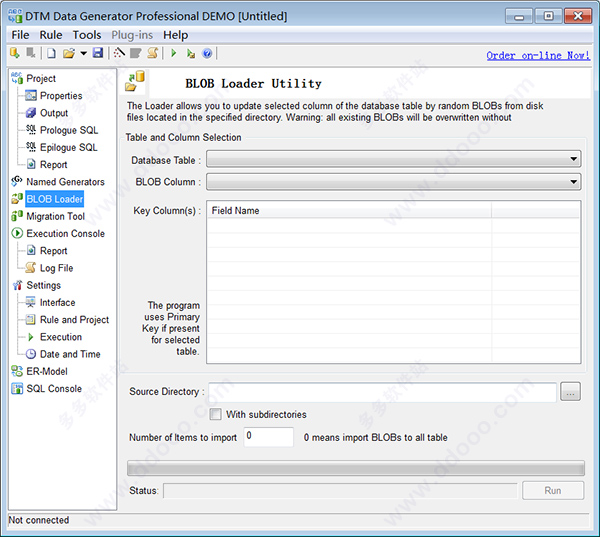Open help via blue question mark icon
This screenshot has height=537, width=600.
pos(207,53)
